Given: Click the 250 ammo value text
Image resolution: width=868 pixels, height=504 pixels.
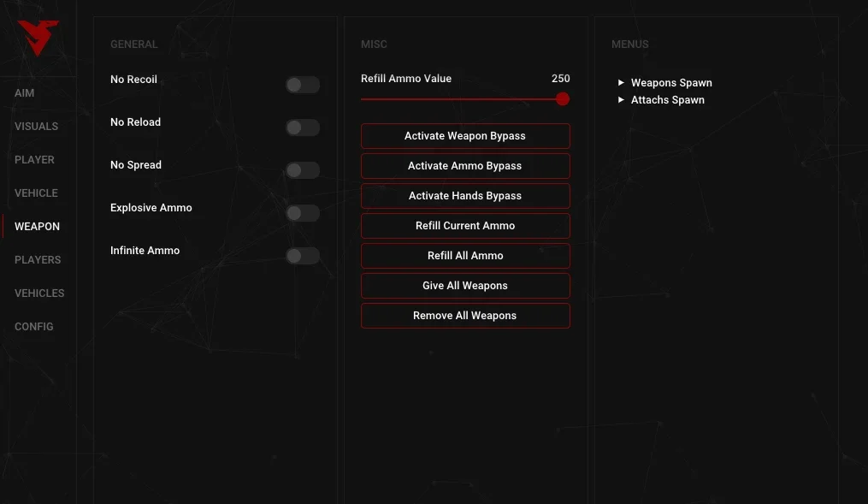Looking at the screenshot, I should coord(560,79).
